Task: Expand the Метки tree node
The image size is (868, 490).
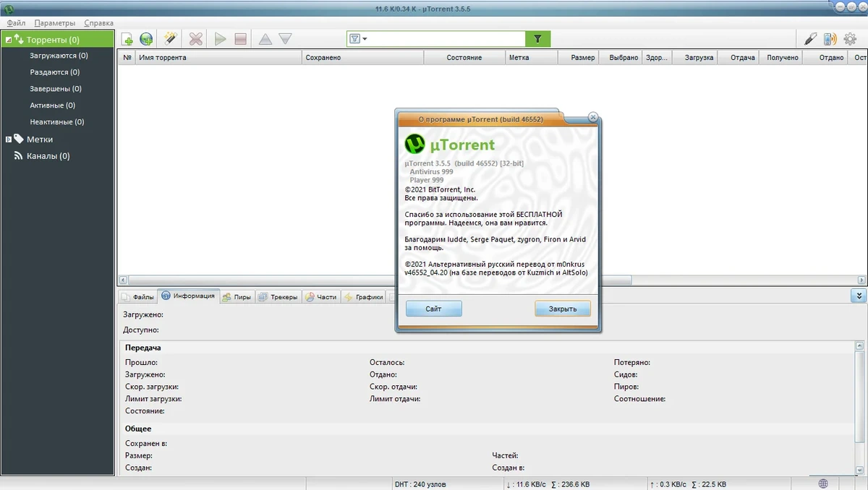Action: [8, 139]
